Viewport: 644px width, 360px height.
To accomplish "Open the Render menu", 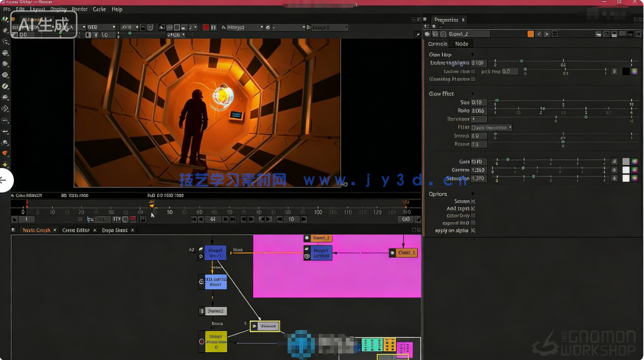I will point(79,9).
